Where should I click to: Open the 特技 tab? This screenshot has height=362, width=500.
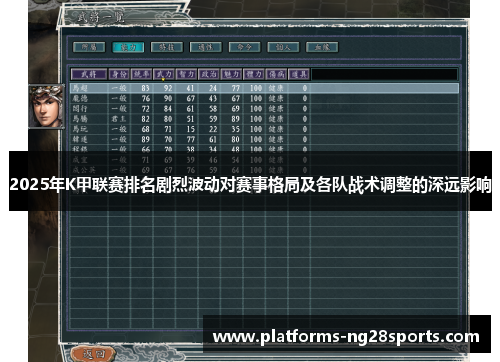[167, 47]
